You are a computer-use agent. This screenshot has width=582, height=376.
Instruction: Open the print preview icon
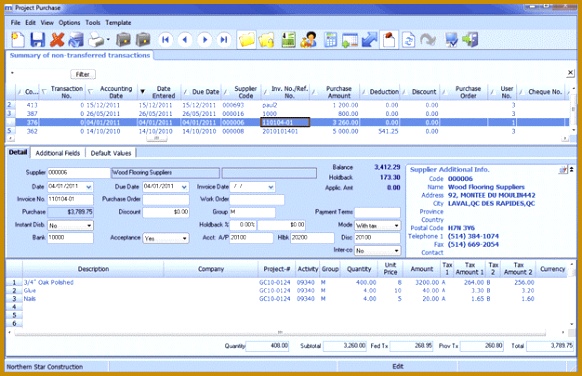click(x=76, y=40)
